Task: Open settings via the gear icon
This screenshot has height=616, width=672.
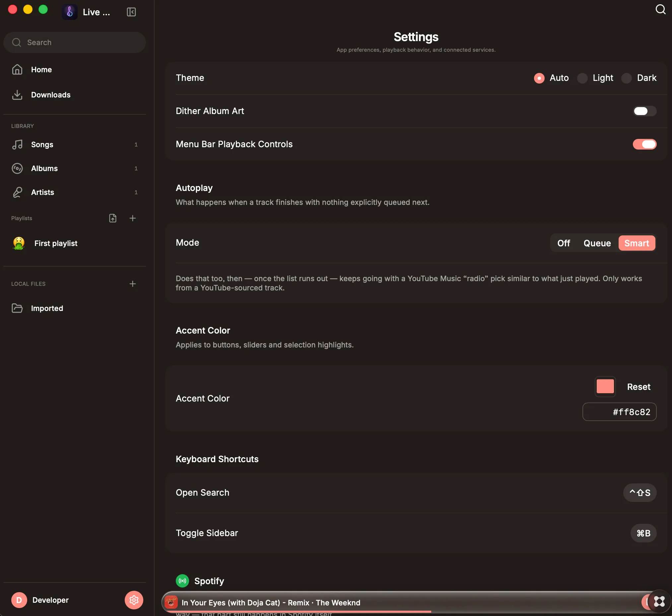Action: click(134, 600)
